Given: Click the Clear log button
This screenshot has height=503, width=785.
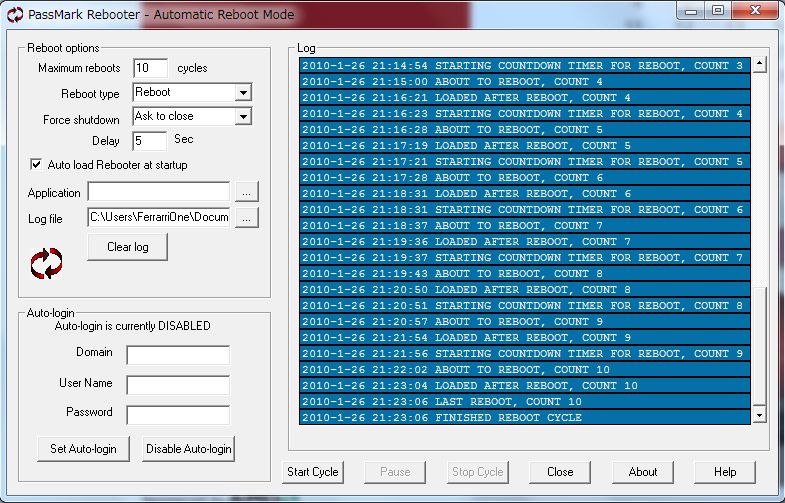Looking at the screenshot, I should click(x=128, y=247).
